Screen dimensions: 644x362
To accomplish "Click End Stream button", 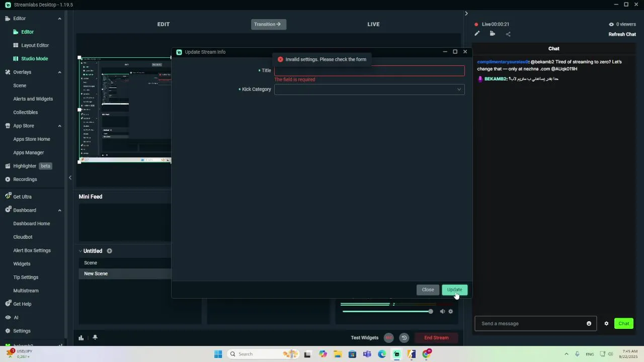I will [436, 338].
